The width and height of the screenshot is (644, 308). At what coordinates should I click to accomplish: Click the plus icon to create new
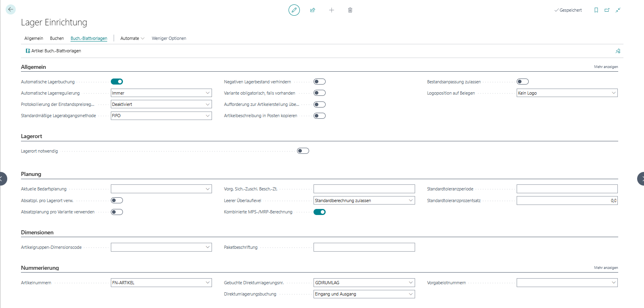click(x=331, y=10)
